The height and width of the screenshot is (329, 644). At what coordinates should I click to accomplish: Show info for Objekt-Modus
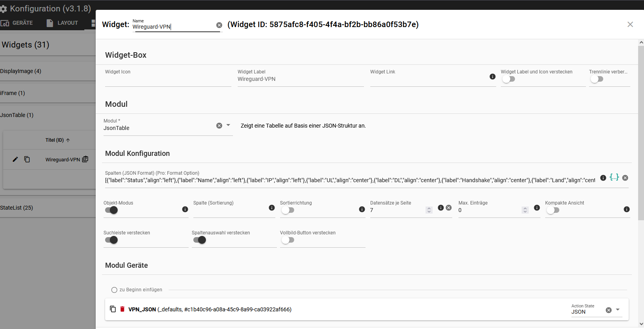(185, 209)
